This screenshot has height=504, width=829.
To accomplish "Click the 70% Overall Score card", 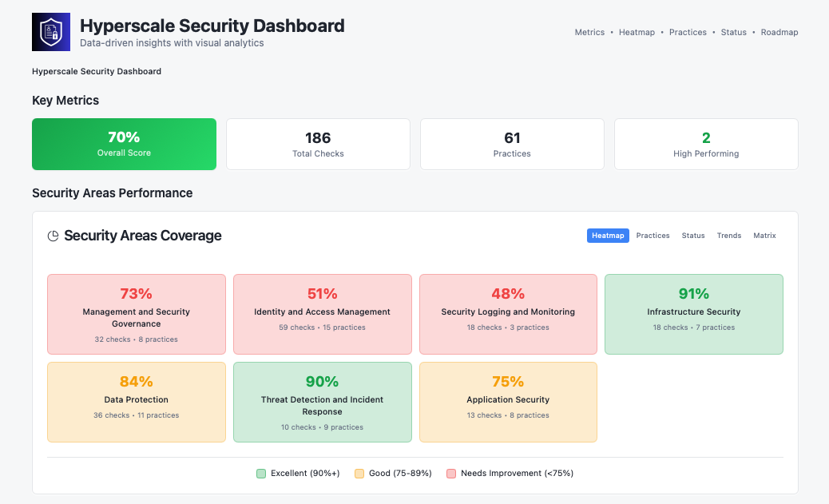I will pyautogui.click(x=124, y=144).
